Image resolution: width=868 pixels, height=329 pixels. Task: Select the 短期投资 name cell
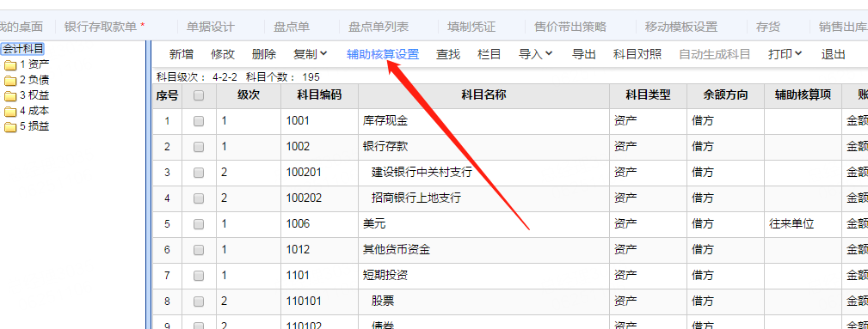click(x=483, y=276)
